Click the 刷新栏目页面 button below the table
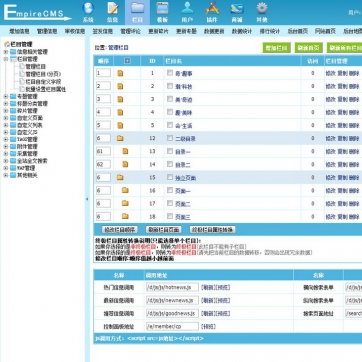Screen dimensions: 362x362 coord(163,230)
